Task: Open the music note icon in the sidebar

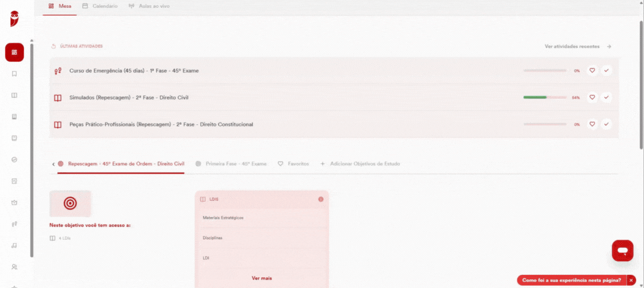Action: pos(14,245)
